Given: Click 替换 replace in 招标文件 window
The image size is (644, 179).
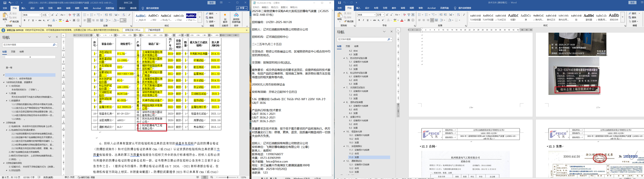Looking at the screenshot, I should (x=210, y=17).
